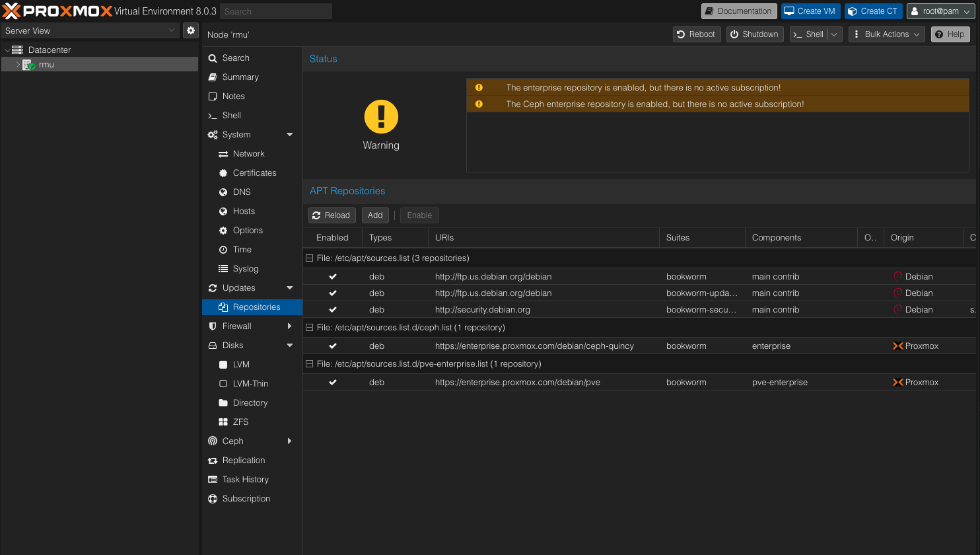Click the Help button
The height and width of the screenshot is (555, 980).
(950, 34)
